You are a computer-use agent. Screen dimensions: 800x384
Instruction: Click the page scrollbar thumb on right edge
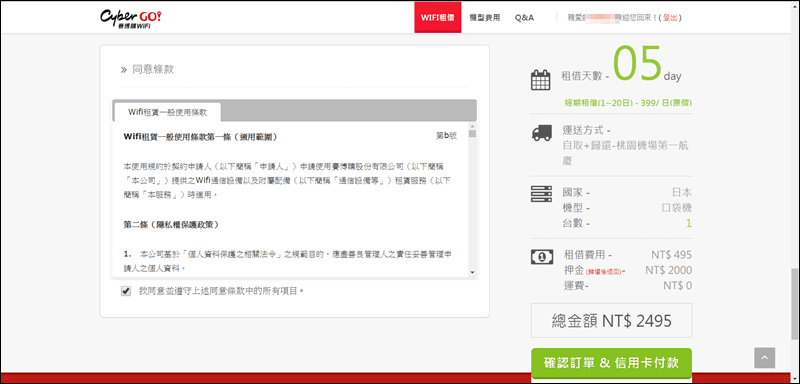(x=795, y=304)
